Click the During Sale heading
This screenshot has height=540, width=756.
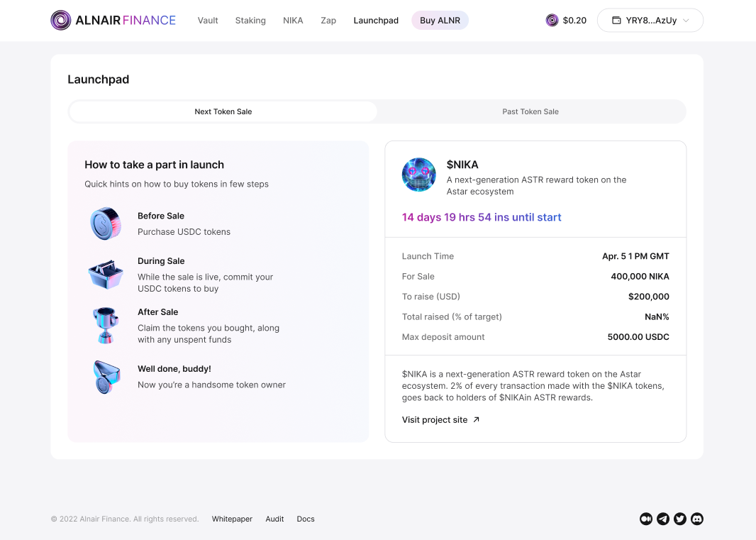tap(161, 261)
